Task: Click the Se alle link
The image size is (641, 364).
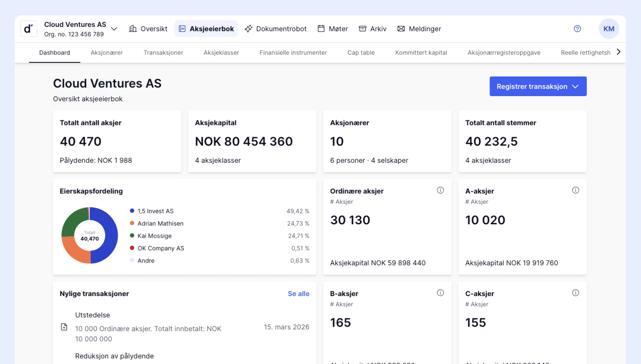Action: click(298, 294)
